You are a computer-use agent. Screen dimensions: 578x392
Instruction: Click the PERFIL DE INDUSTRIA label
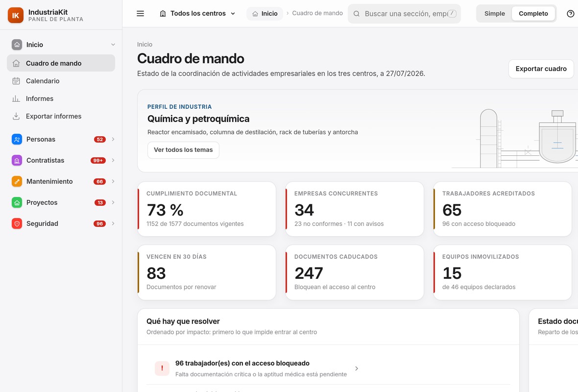pyautogui.click(x=179, y=106)
